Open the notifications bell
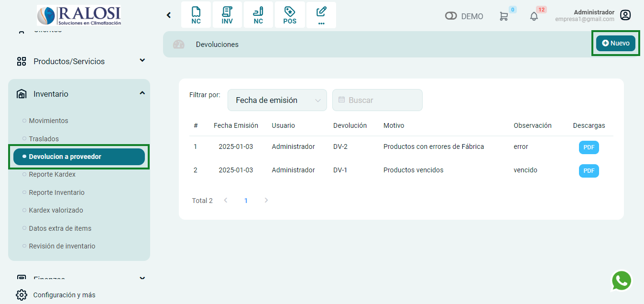This screenshot has width=644, height=304. point(534,16)
